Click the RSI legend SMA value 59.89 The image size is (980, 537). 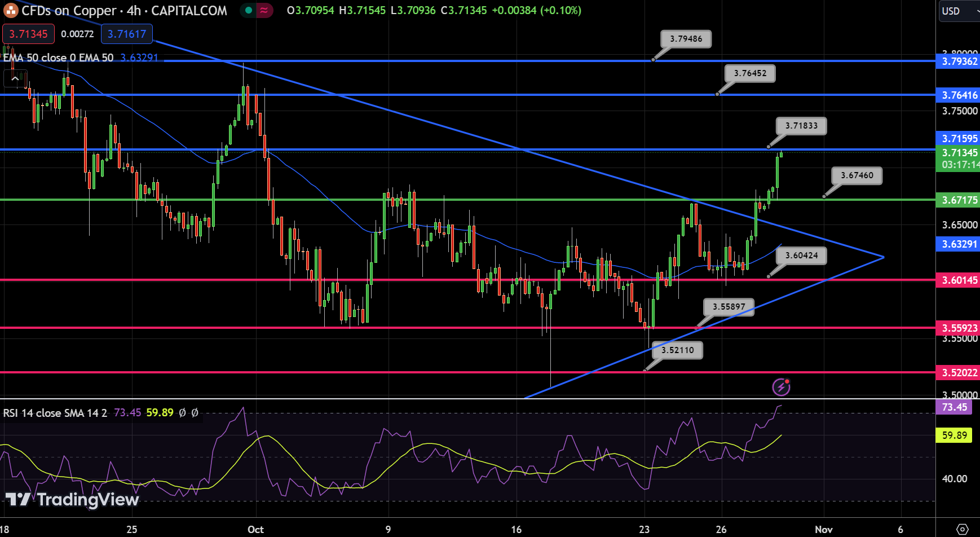click(x=160, y=413)
